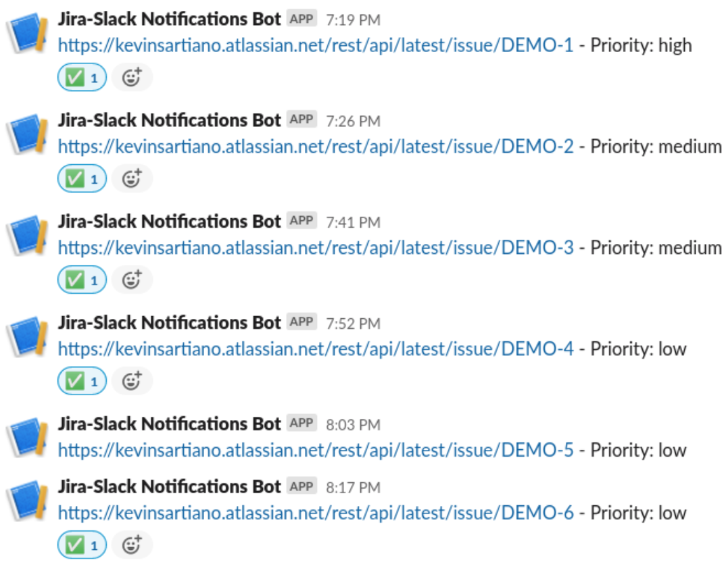Add a reaction to the DEMO-6 message
Image resolution: width=728 pixels, height=562 pixels.
coord(132,545)
